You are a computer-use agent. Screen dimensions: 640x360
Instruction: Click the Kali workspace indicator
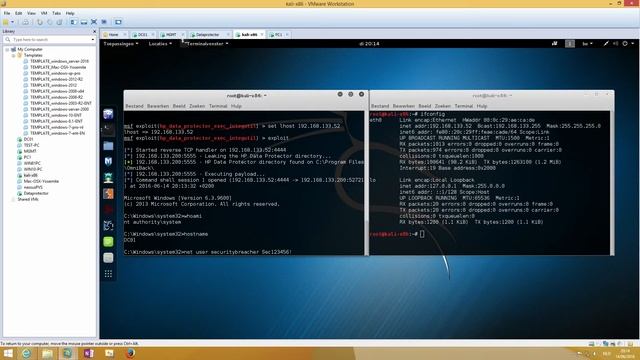click(570, 44)
